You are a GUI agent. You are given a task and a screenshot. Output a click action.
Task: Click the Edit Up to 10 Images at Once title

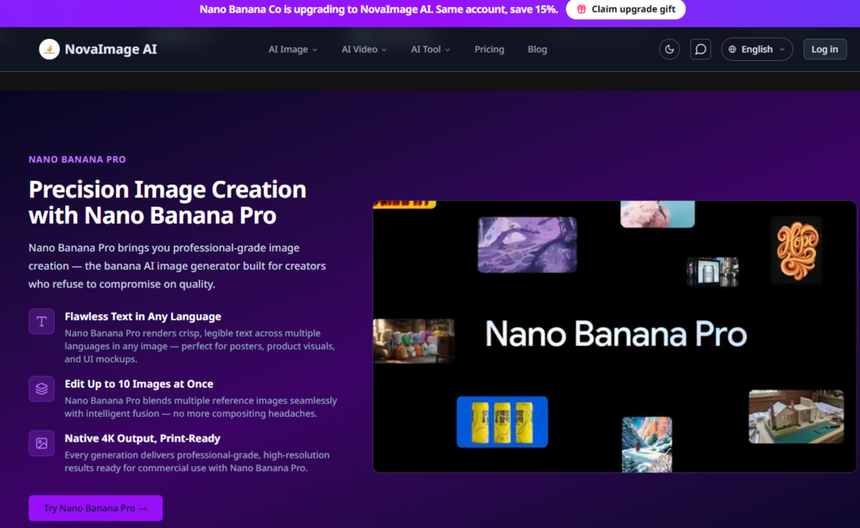pos(139,384)
